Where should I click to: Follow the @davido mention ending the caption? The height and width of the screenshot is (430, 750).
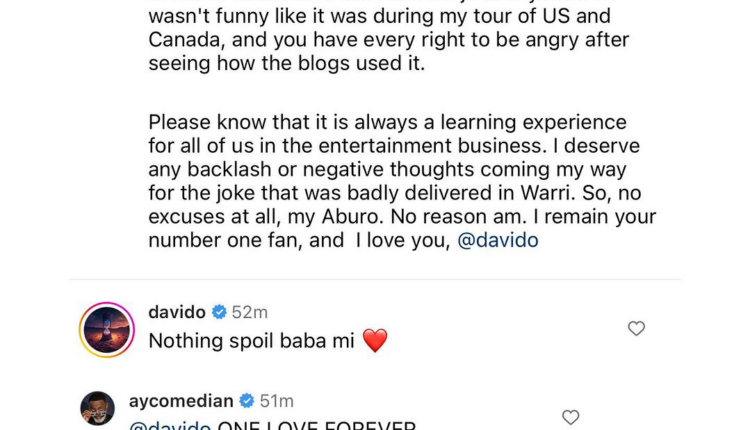pos(498,241)
